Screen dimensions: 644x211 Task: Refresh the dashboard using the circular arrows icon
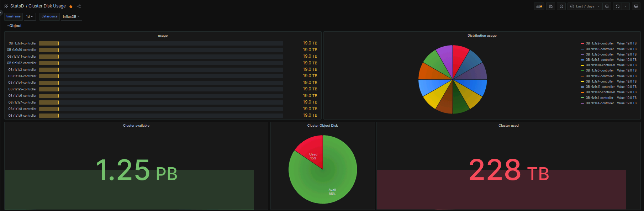pyautogui.click(x=618, y=6)
